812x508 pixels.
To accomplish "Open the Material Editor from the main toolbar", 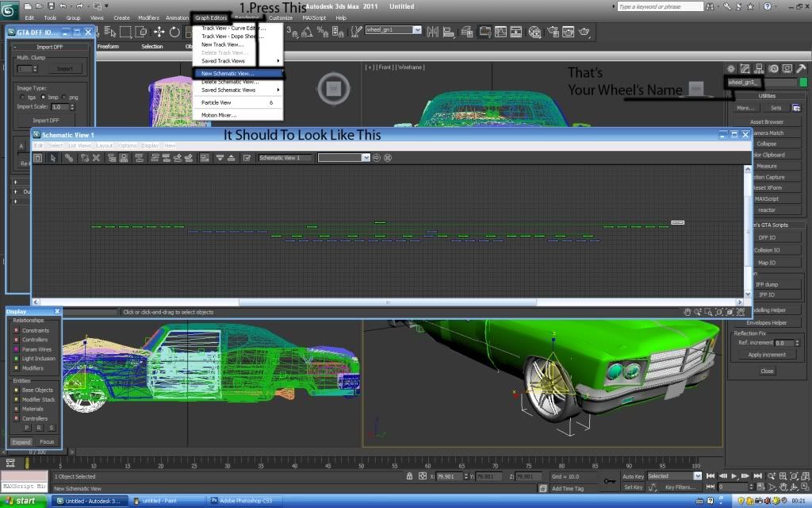I will pyautogui.click(x=534, y=32).
